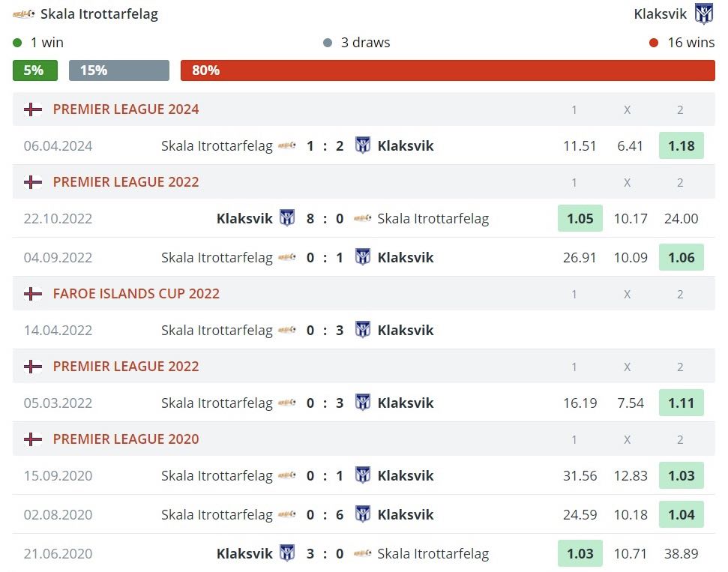Select the 1.18 odds for 06.04.2024 match
Viewport: 728px width, 572px height.
[681, 145]
